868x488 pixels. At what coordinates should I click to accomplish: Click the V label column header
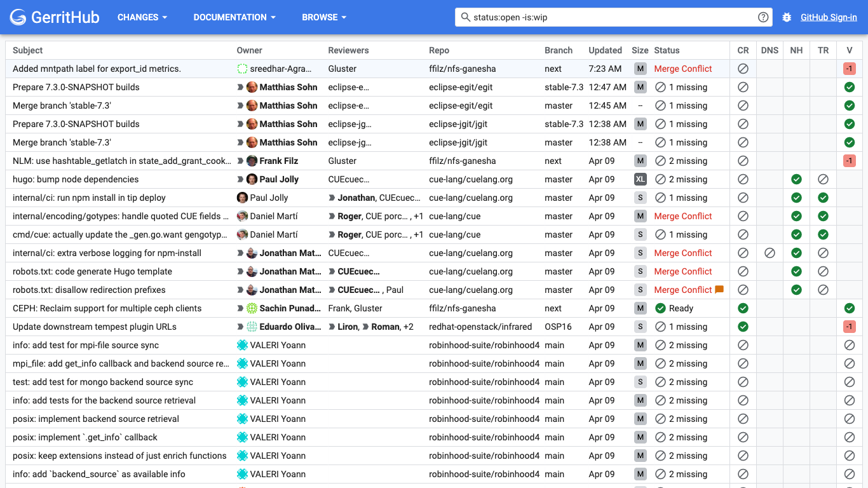[x=849, y=50]
